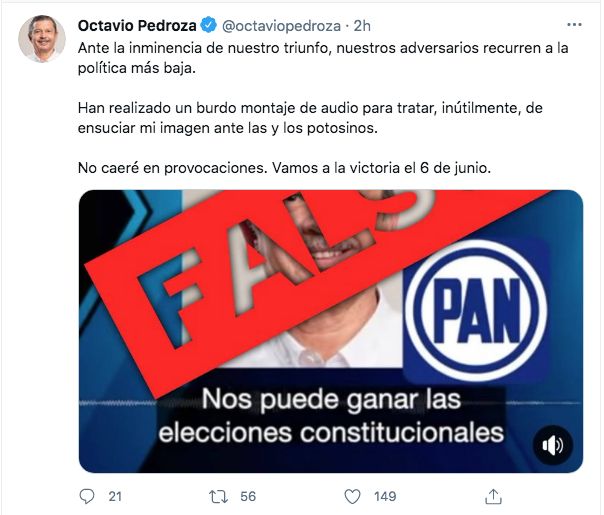Click the PAN logo in the video

[476, 310]
